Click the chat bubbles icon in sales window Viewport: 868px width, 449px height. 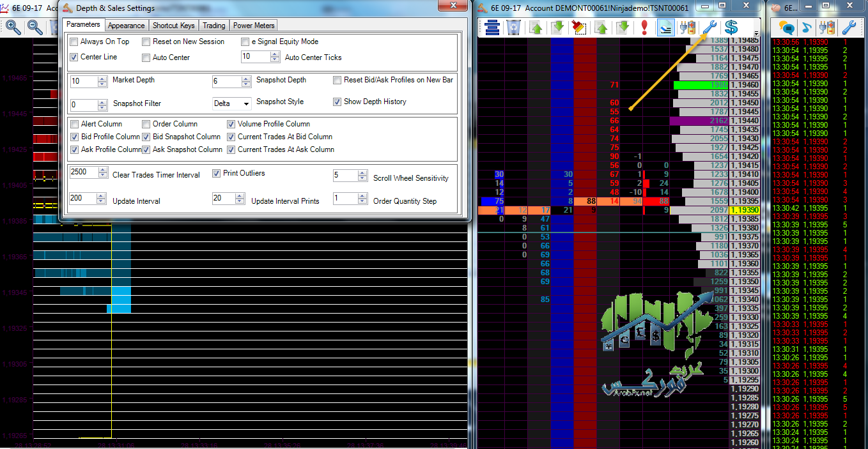[786, 27]
